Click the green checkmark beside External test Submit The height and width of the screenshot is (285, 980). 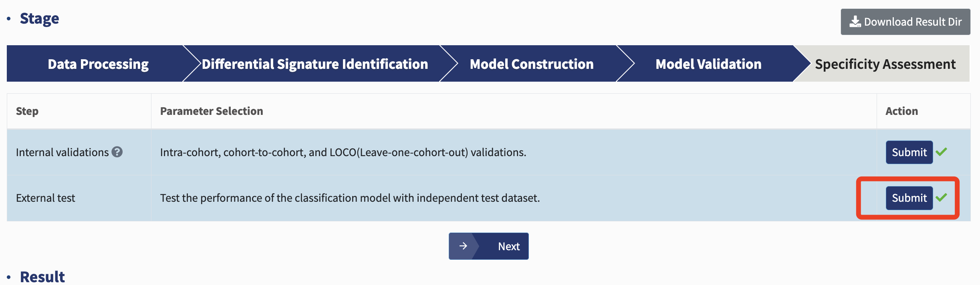tap(942, 197)
